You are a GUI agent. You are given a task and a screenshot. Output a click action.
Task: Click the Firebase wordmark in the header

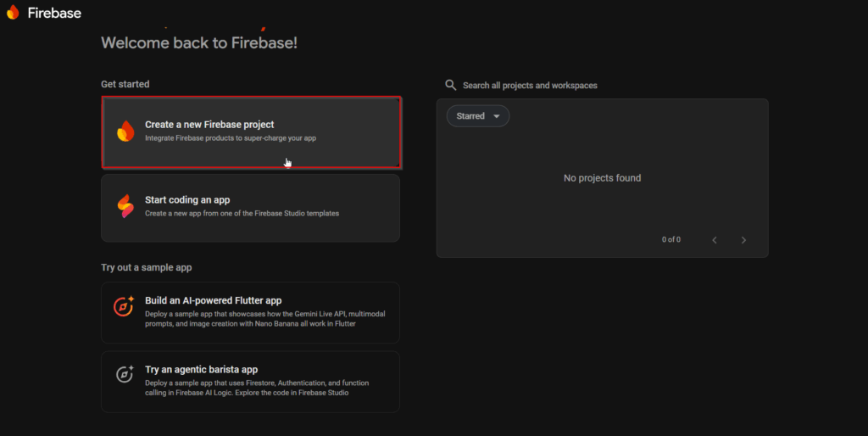pos(53,13)
